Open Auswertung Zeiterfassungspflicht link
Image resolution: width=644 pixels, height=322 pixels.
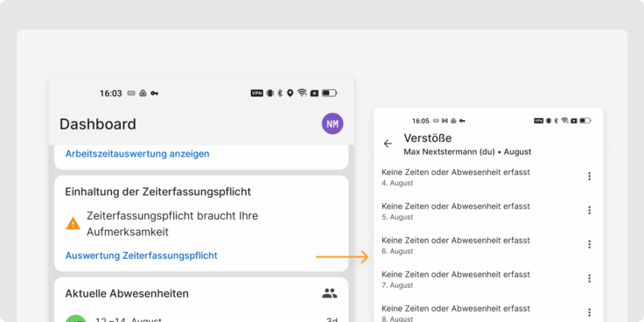pyautogui.click(x=141, y=255)
